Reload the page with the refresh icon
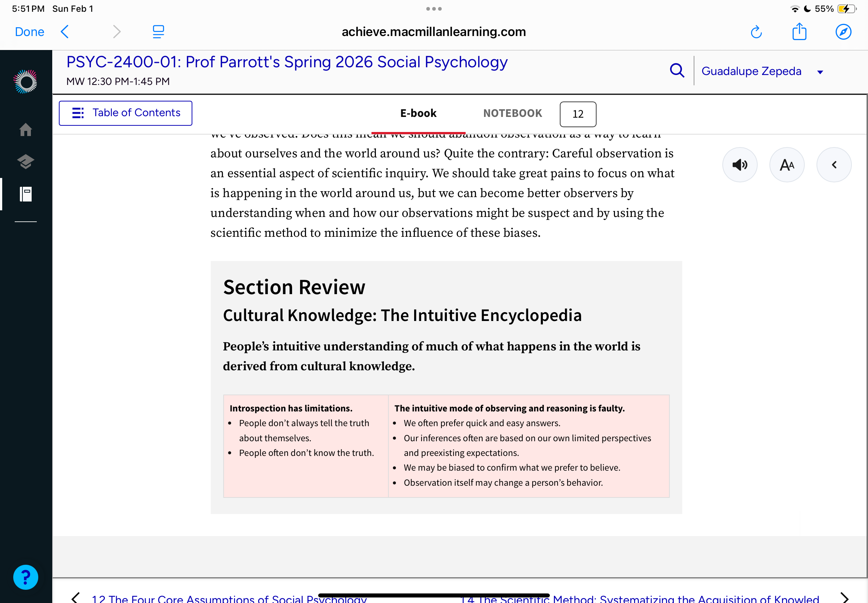The height and width of the screenshot is (603, 868). coord(756,32)
